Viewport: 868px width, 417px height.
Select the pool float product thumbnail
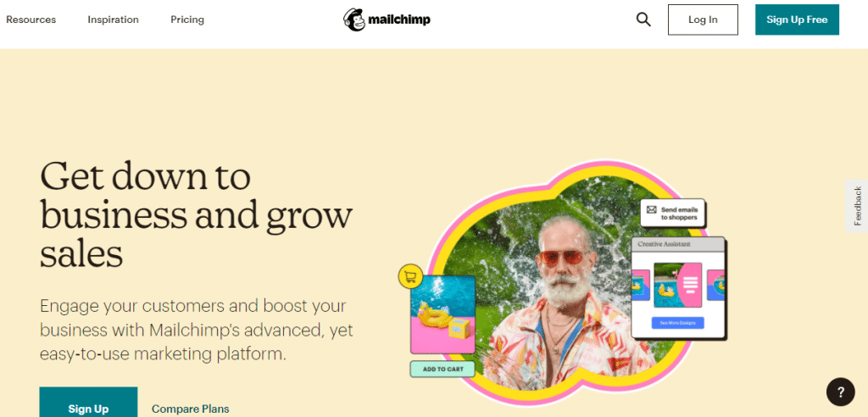pyautogui.click(x=442, y=314)
